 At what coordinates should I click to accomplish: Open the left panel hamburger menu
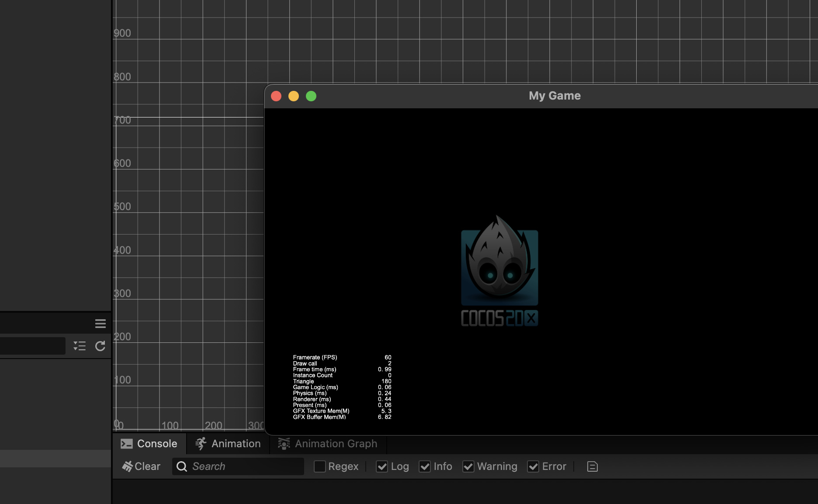[101, 324]
